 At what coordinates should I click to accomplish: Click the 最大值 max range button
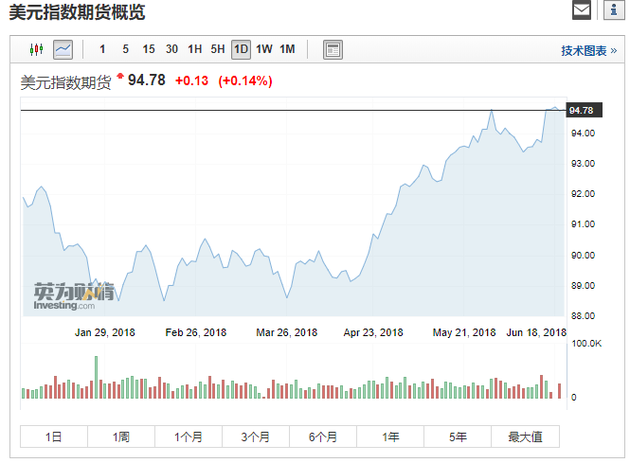tap(525, 437)
